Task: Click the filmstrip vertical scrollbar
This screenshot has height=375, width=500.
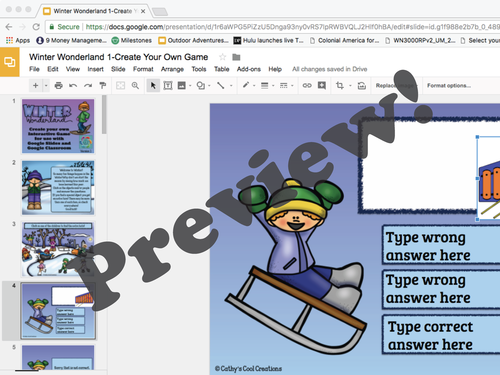Action: coord(104,115)
